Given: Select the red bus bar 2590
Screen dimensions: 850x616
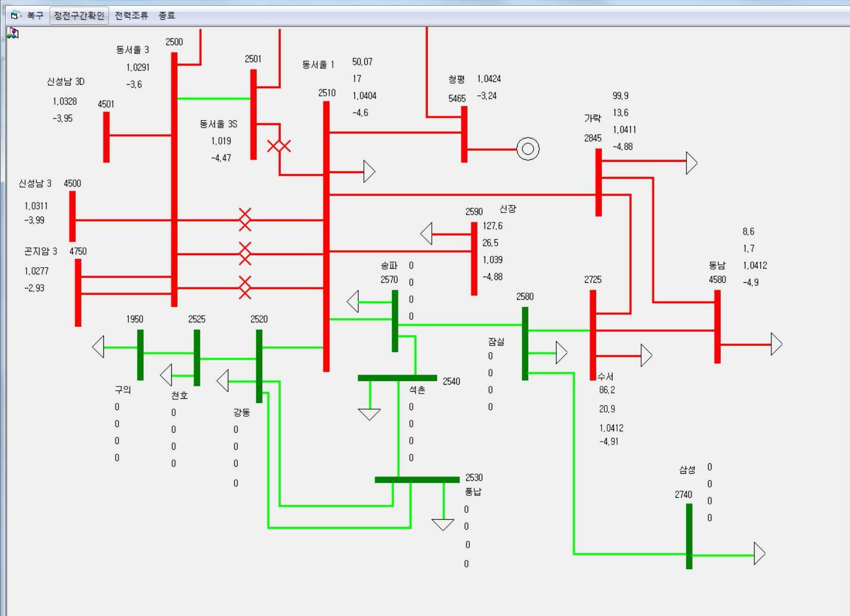Looking at the screenshot, I should [x=474, y=259].
